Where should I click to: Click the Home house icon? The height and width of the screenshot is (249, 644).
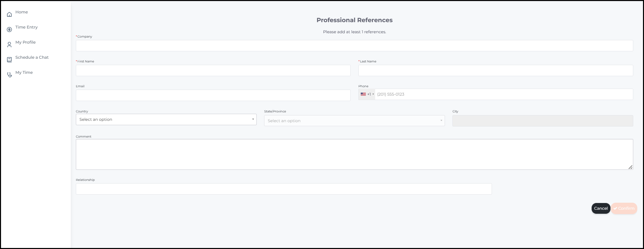(x=9, y=14)
